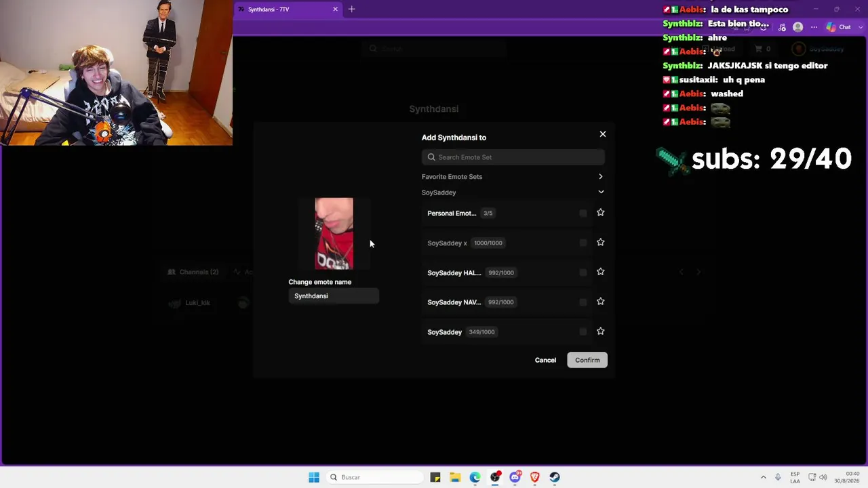Image resolution: width=868 pixels, height=488 pixels.
Task: Open the Copilot Chat button in browser
Action: tap(839, 27)
